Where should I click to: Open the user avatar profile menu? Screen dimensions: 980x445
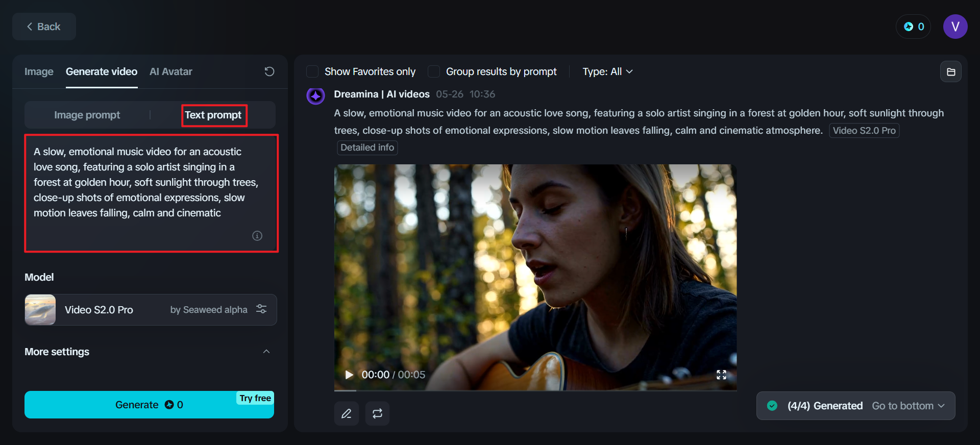tap(955, 27)
